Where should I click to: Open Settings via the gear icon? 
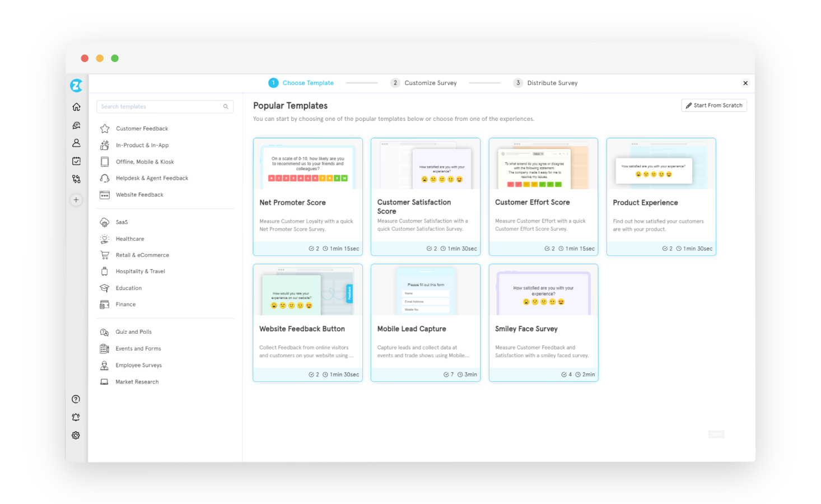pyautogui.click(x=76, y=435)
